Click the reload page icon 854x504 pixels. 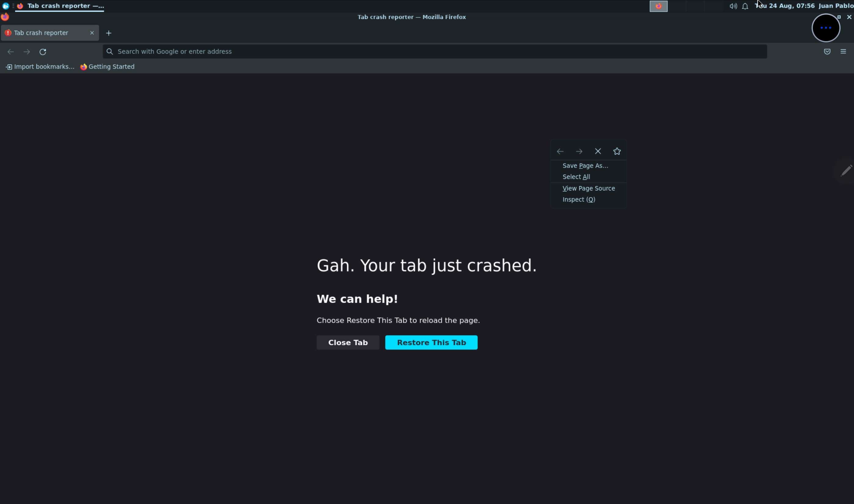click(43, 51)
